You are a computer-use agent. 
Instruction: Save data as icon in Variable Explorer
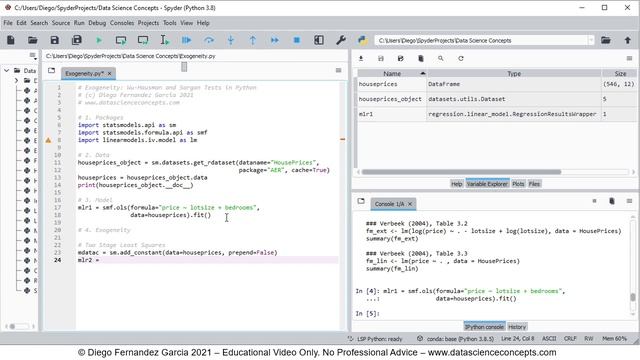pos(401,58)
